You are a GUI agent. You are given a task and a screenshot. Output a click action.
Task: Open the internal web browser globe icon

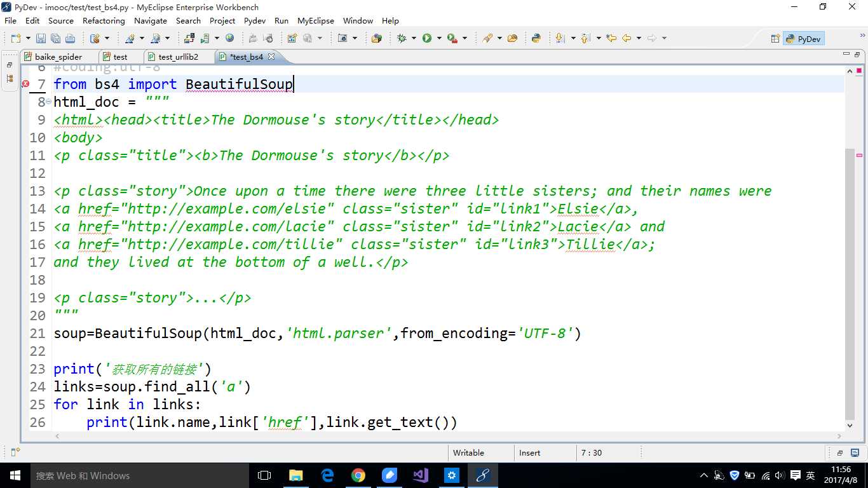(x=229, y=39)
